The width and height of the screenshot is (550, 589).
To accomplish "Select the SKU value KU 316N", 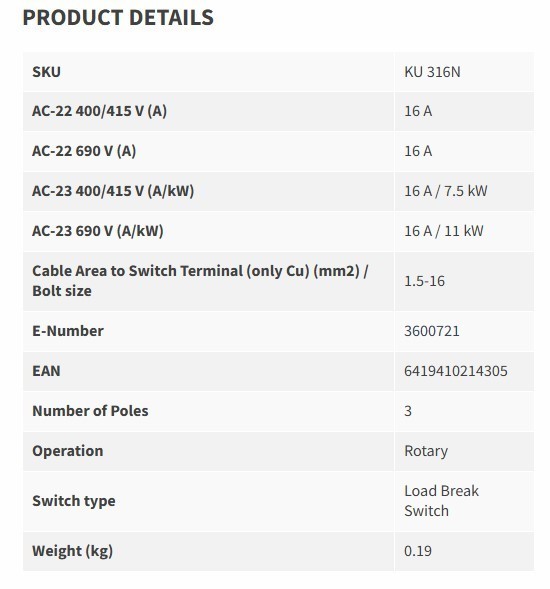I will tap(432, 72).
